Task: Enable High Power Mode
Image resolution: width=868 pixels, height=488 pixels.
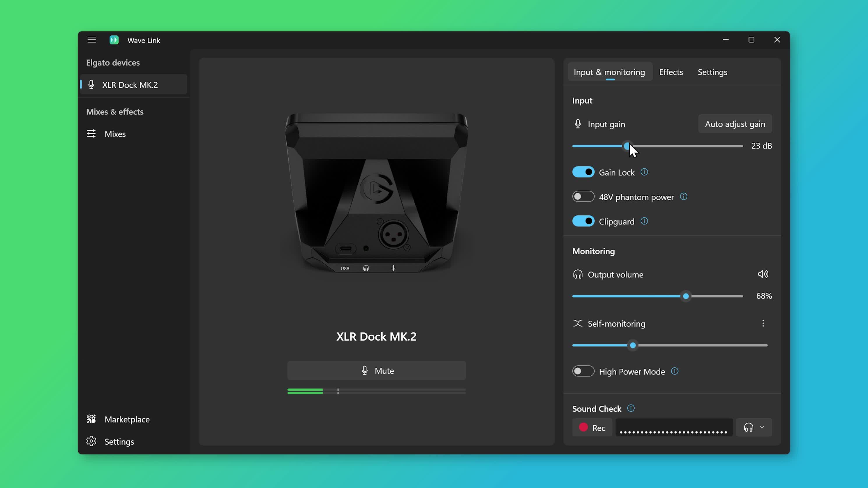Action: 583,372
